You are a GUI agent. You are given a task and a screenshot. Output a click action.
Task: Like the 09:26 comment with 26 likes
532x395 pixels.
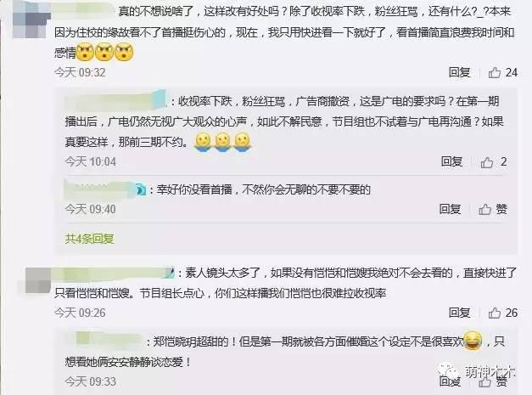click(x=495, y=313)
